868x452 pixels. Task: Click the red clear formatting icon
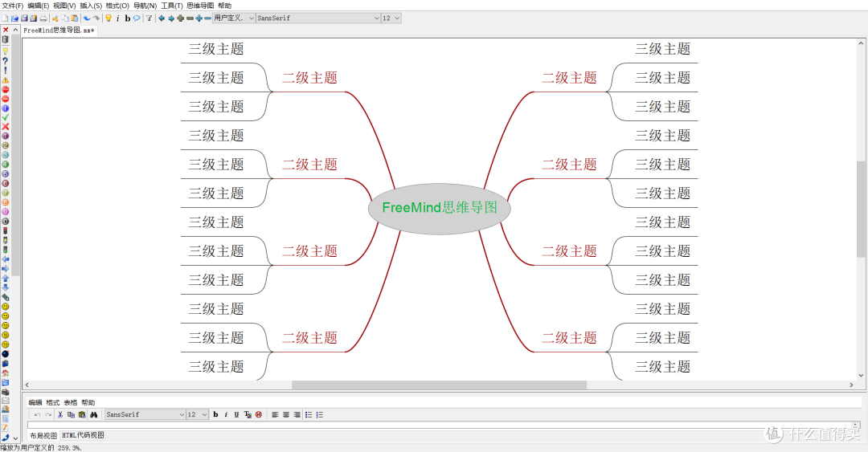click(259, 414)
